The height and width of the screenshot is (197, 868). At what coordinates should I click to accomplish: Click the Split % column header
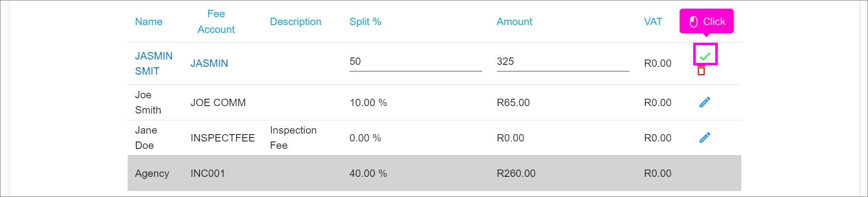(365, 22)
